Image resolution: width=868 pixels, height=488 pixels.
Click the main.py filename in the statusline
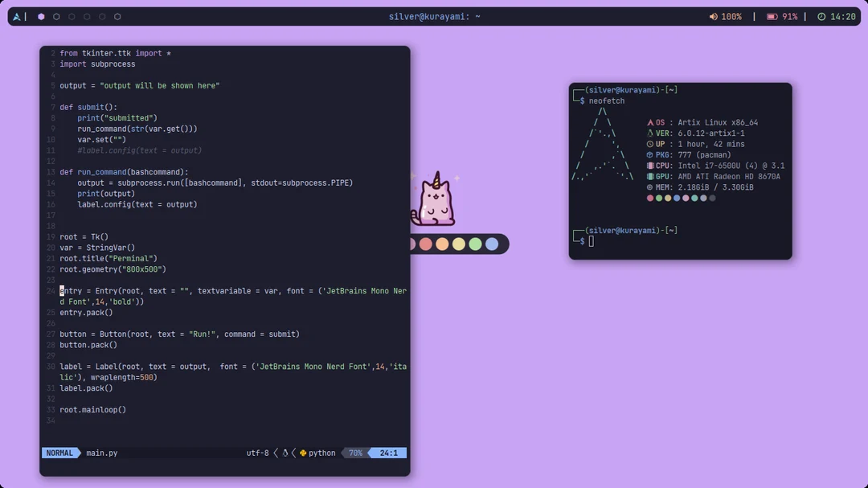click(102, 453)
